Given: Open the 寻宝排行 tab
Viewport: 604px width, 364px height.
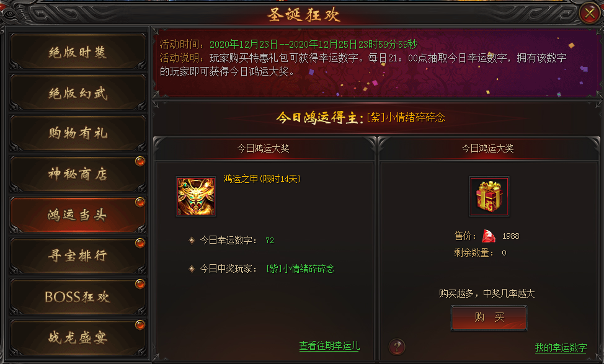Looking at the screenshot, I should point(78,255).
